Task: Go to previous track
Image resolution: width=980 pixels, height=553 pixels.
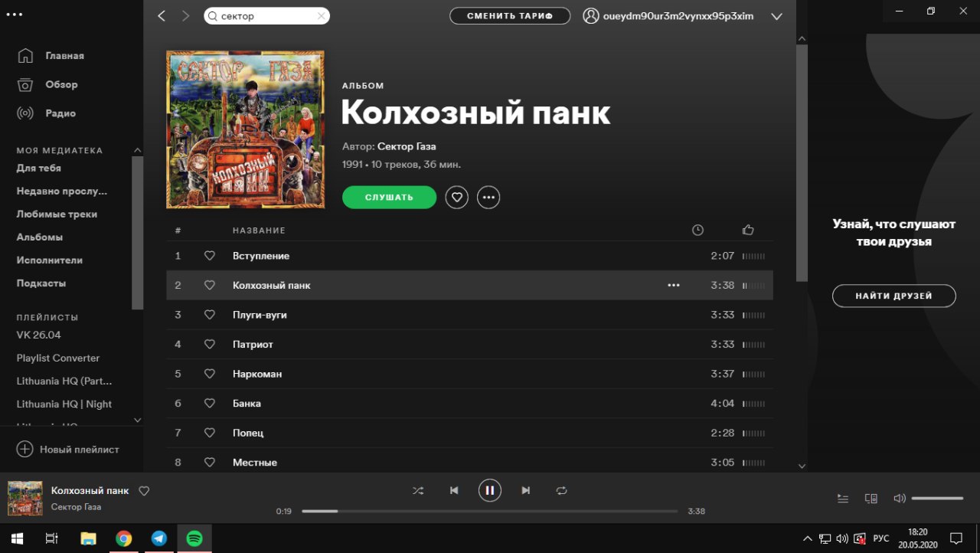Action: pos(454,490)
